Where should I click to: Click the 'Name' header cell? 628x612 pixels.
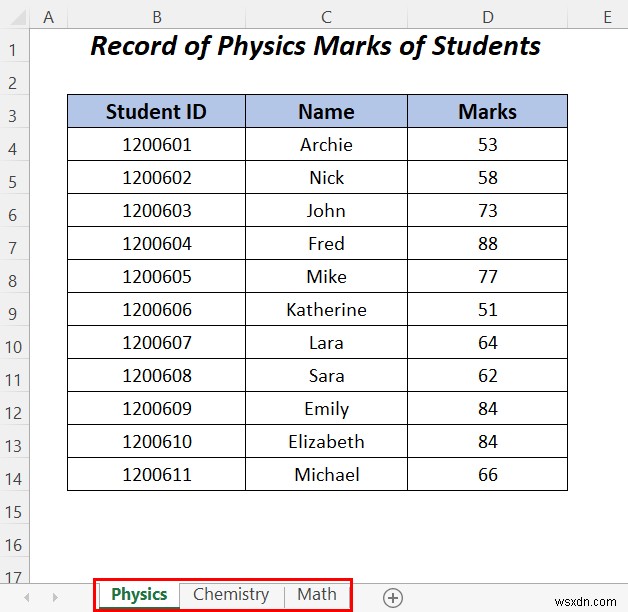[x=326, y=111]
